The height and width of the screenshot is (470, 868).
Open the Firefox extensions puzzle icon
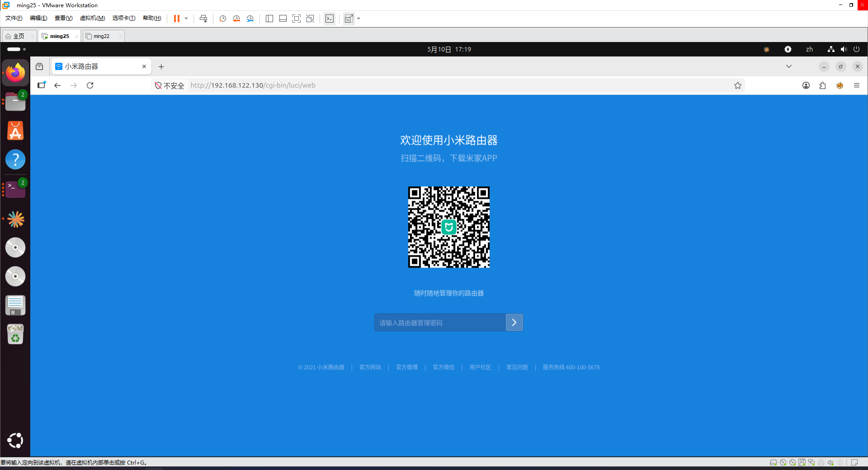(823, 85)
